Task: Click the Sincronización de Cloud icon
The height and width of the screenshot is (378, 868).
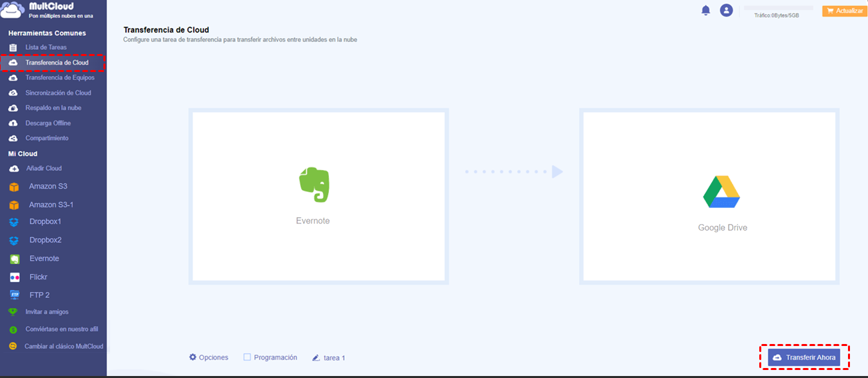Action: pyautogui.click(x=13, y=93)
